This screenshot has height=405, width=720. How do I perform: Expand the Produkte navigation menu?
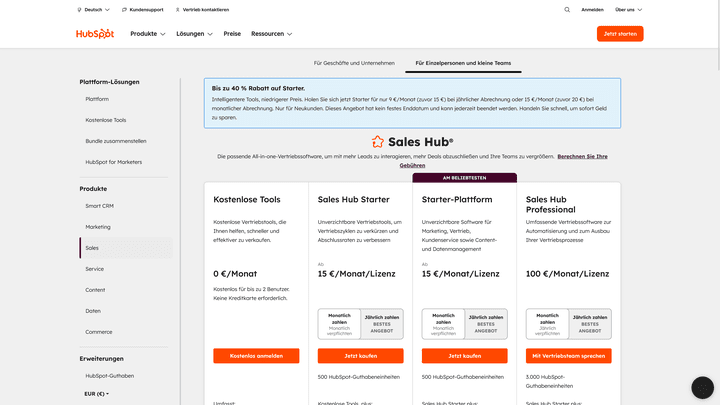click(x=147, y=34)
